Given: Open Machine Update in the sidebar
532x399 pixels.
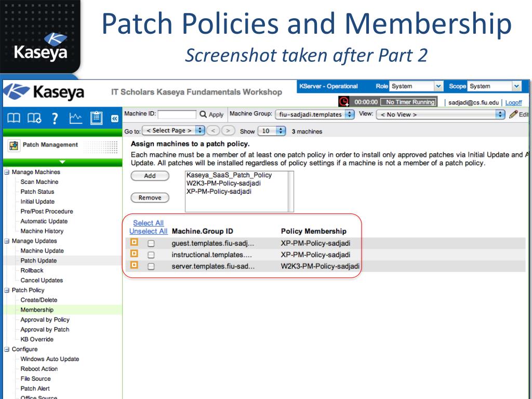Looking at the screenshot, I should pos(42,251).
